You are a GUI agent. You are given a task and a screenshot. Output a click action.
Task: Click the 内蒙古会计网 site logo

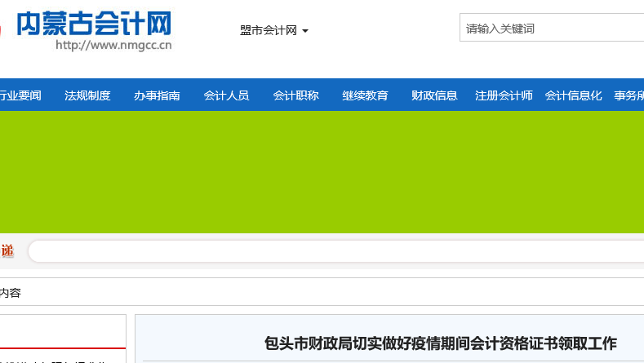(94, 27)
